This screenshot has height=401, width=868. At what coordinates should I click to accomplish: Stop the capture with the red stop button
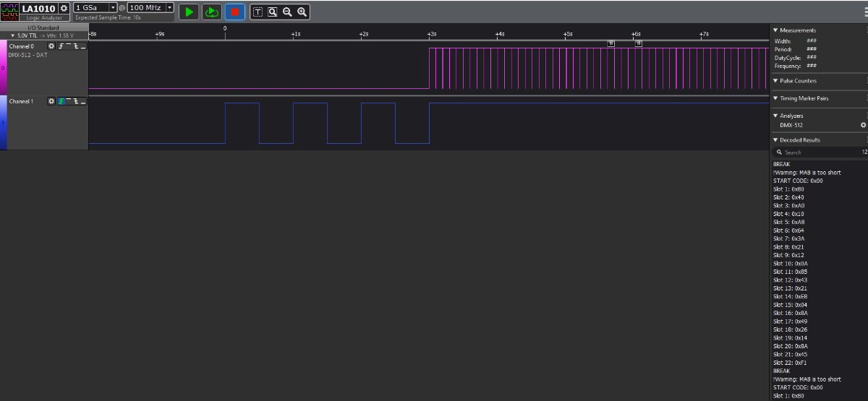pyautogui.click(x=235, y=12)
